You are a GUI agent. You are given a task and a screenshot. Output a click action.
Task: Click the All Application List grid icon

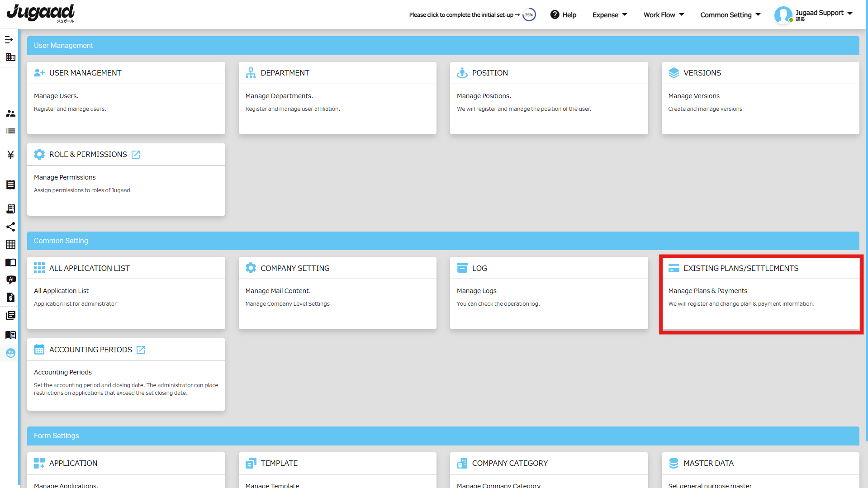pos(39,268)
